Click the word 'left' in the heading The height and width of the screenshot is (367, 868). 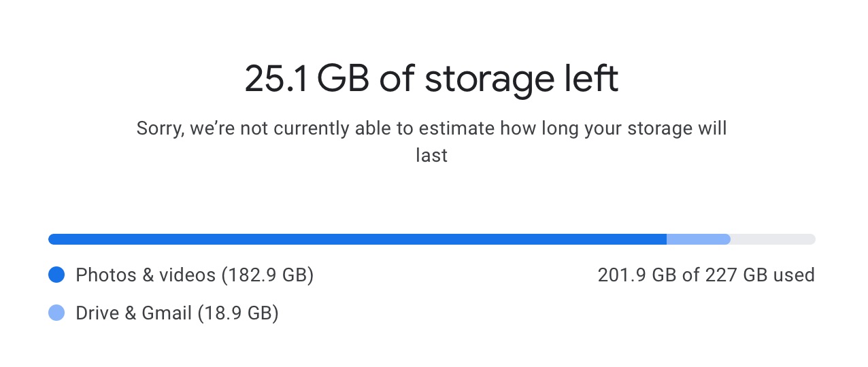coord(594,80)
